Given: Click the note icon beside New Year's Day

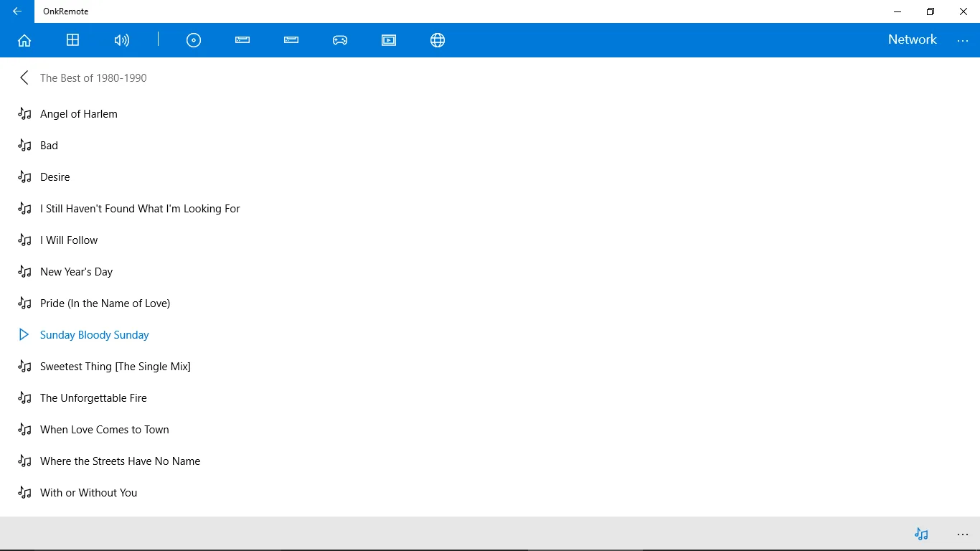Looking at the screenshot, I should (24, 272).
